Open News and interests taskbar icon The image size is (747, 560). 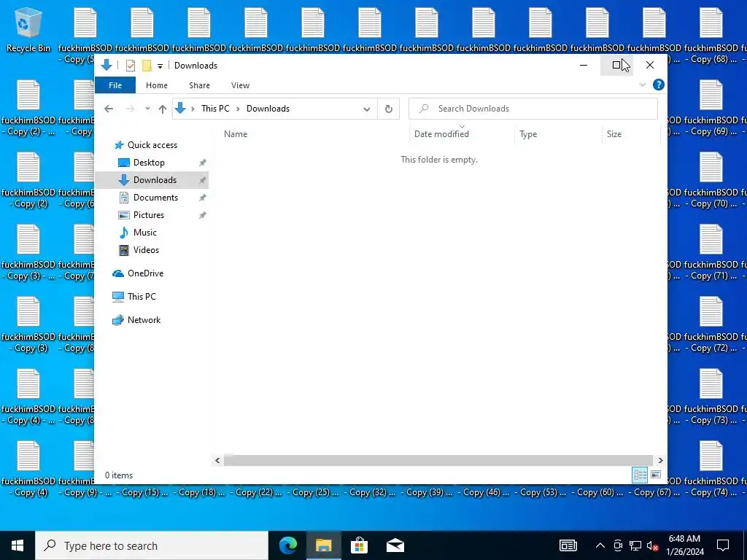(x=568, y=545)
